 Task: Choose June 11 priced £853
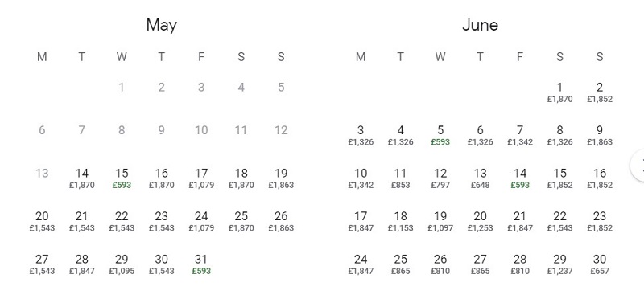[400, 178]
